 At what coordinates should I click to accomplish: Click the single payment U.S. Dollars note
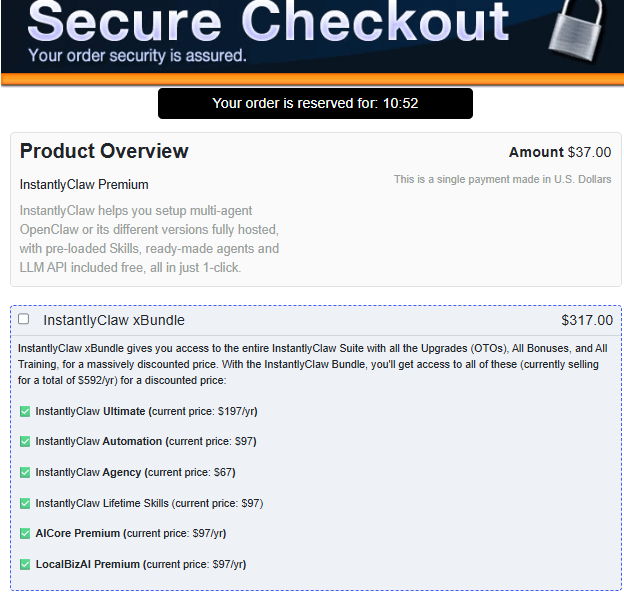tap(503, 179)
